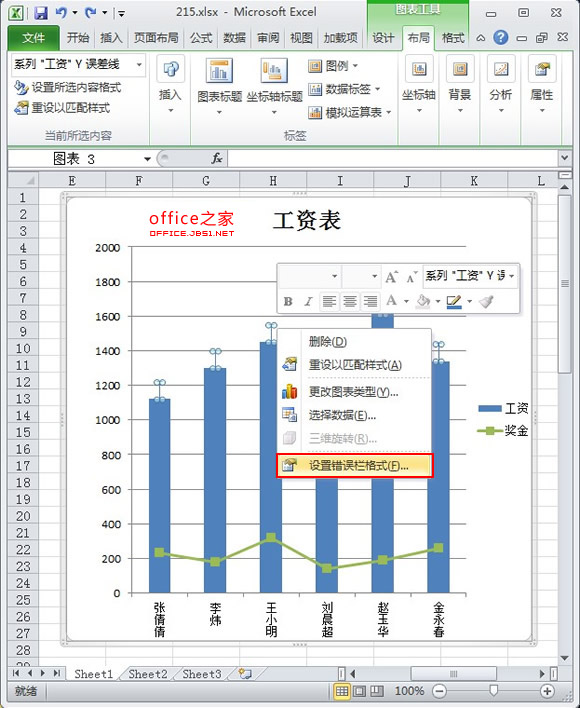Switch to Normal view in status bar
This screenshot has height=708, width=580.
[342, 691]
